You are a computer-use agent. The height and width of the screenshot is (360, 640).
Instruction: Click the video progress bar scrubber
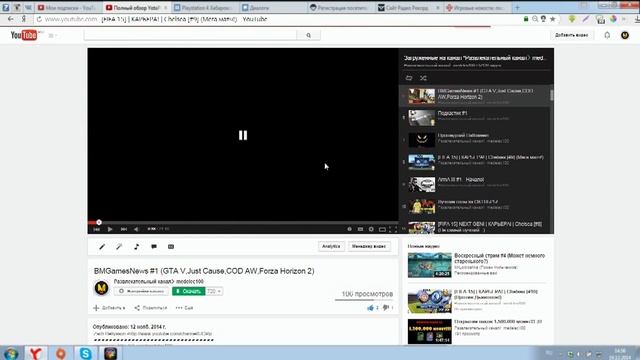(x=99, y=222)
